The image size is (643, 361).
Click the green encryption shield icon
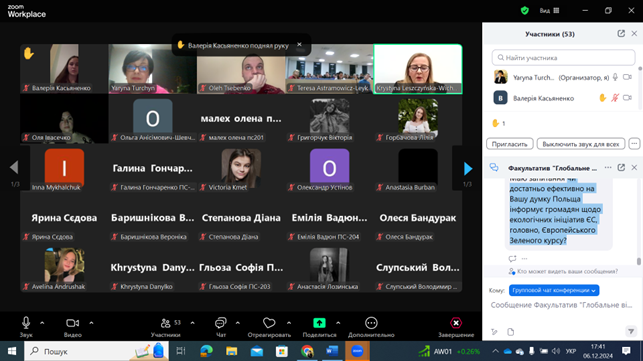pyautogui.click(x=524, y=11)
